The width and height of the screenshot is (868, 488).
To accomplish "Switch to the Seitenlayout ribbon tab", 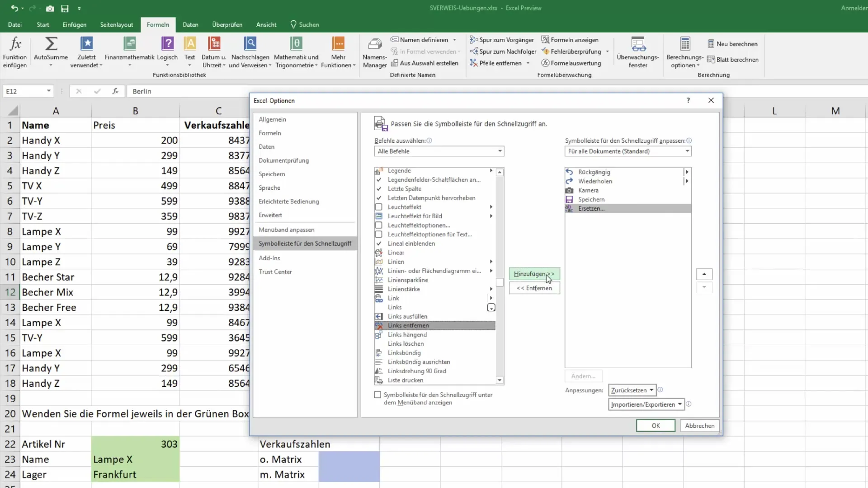I will click(117, 25).
